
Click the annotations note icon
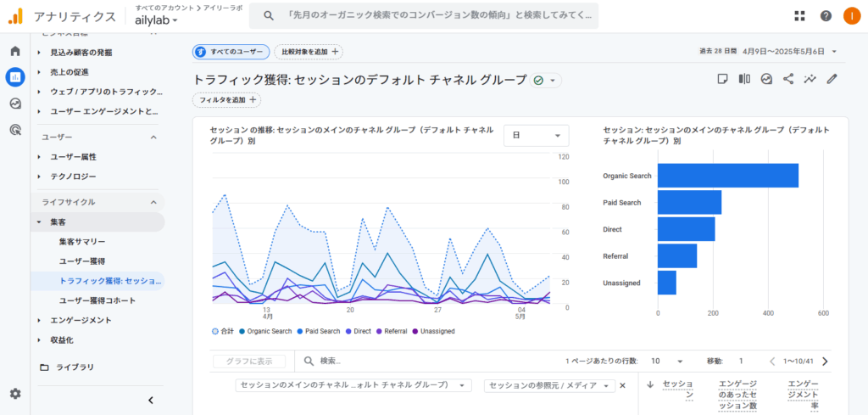pyautogui.click(x=722, y=79)
